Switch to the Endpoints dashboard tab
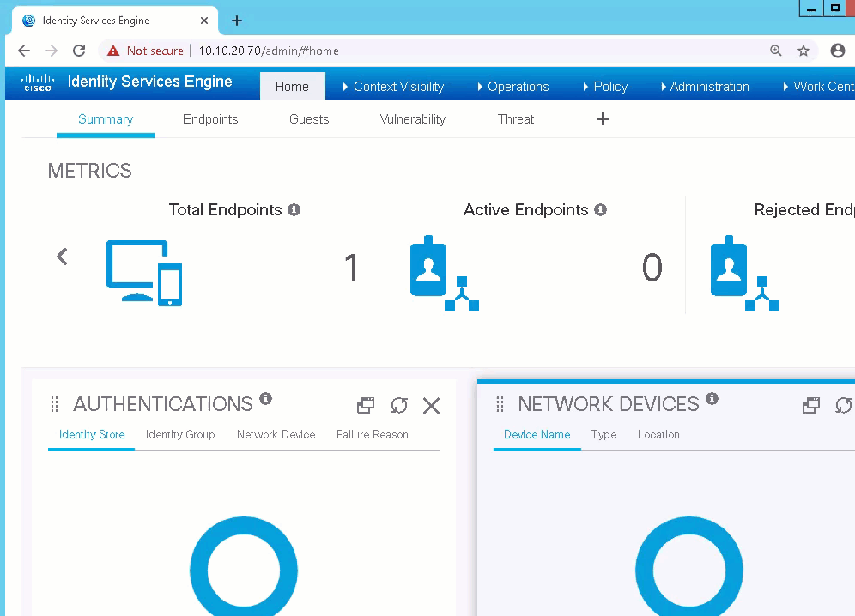 pyautogui.click(x=210, y=119)
